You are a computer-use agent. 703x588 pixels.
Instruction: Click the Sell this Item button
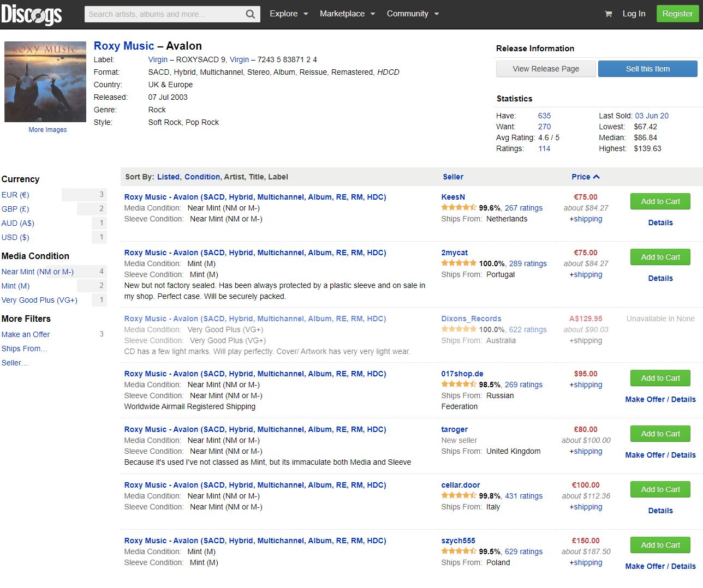tap(647, 69)
